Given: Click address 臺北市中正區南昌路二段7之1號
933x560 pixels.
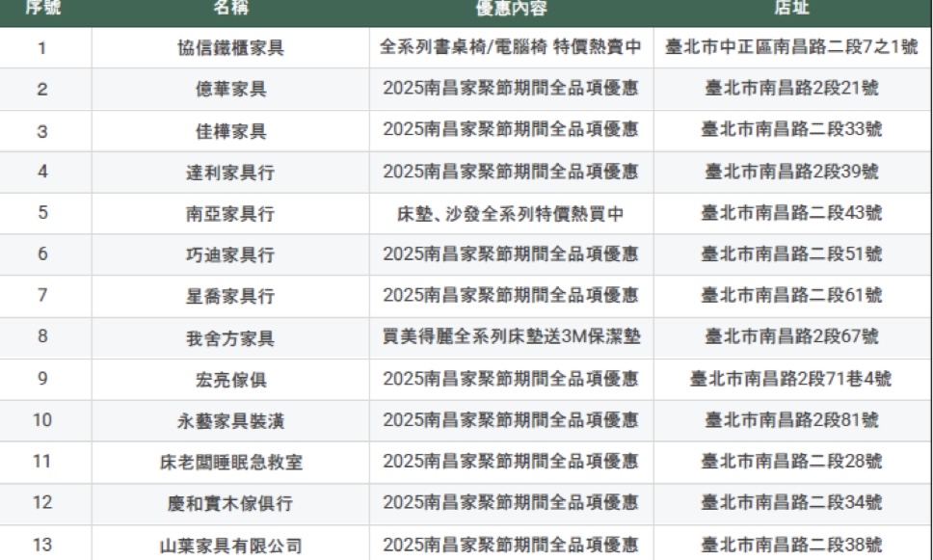Looking at the screenshot, I should click(791, 48).
